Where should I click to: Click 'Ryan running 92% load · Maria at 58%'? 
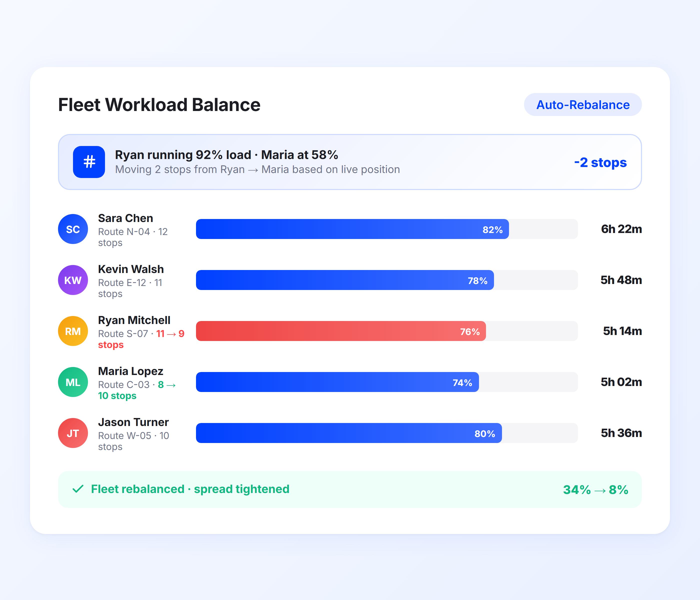[x=226, y=155]
